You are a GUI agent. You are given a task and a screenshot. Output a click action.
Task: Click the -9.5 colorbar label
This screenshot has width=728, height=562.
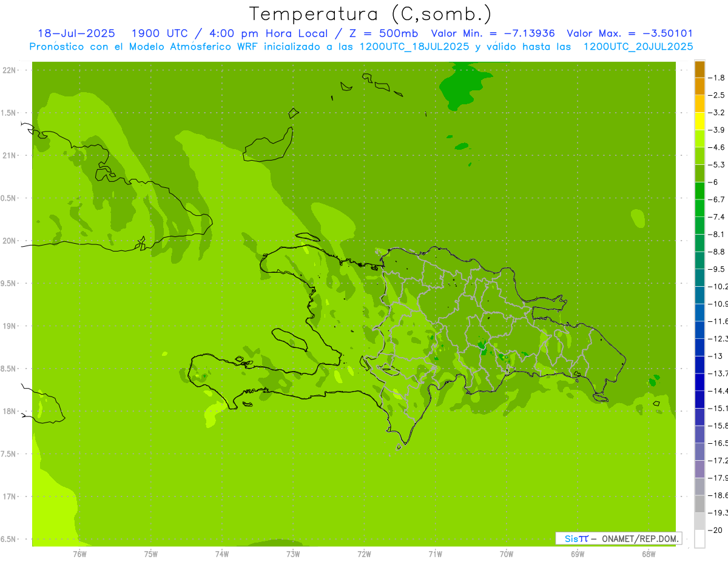click(x=716, y=269)
